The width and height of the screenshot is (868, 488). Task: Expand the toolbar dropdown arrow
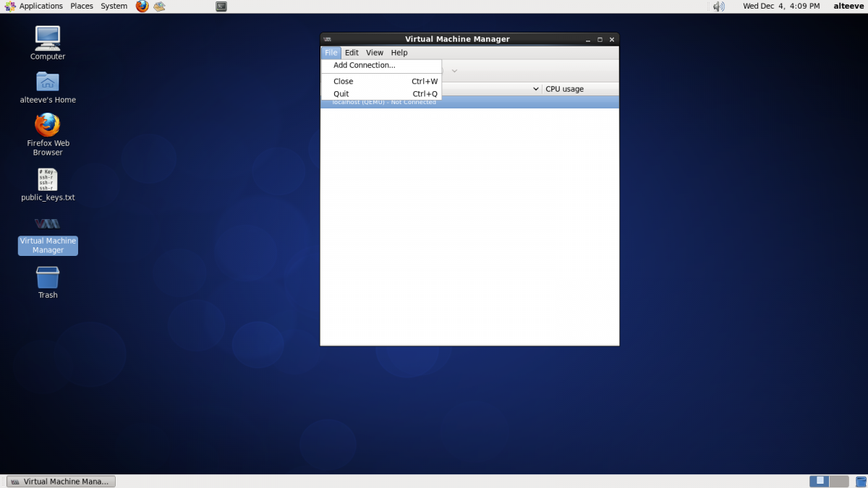click(x=454, y=71)
